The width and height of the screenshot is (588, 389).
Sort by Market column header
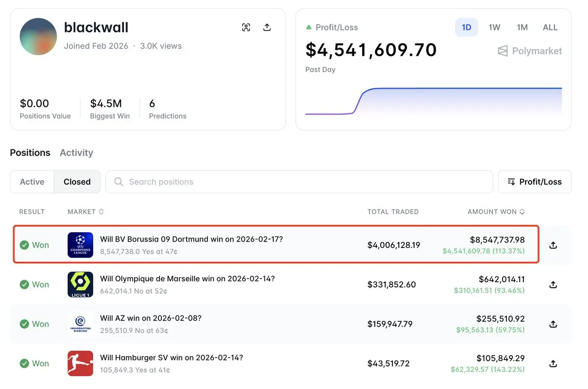tap(86, 212)
